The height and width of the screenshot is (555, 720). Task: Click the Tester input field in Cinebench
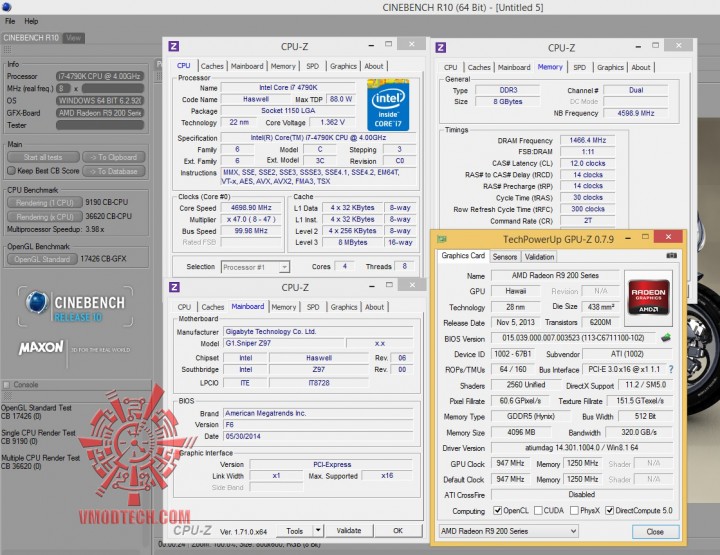(100, 125)
